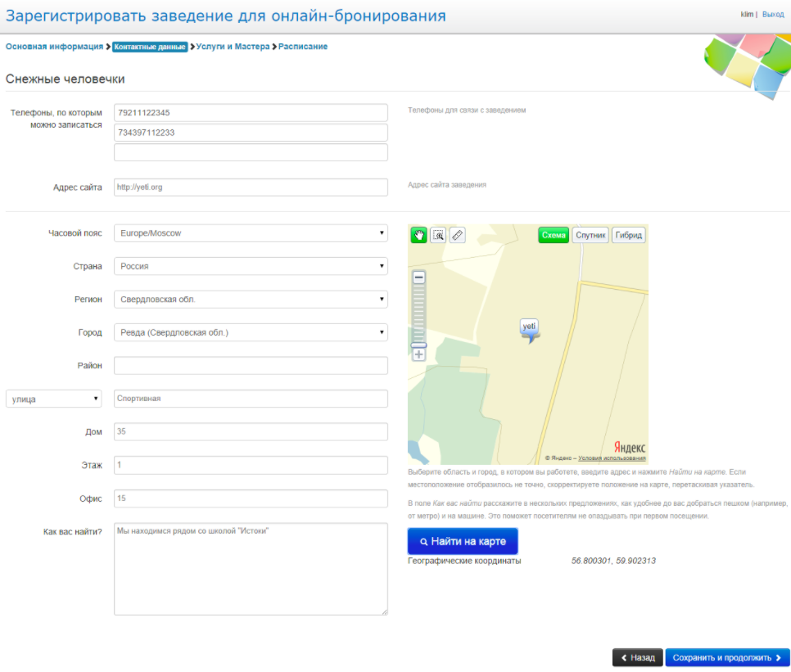The height and width of the screenshot is (672, 791).
Task: Click the Этаж input field
Action: pos(251,465)
